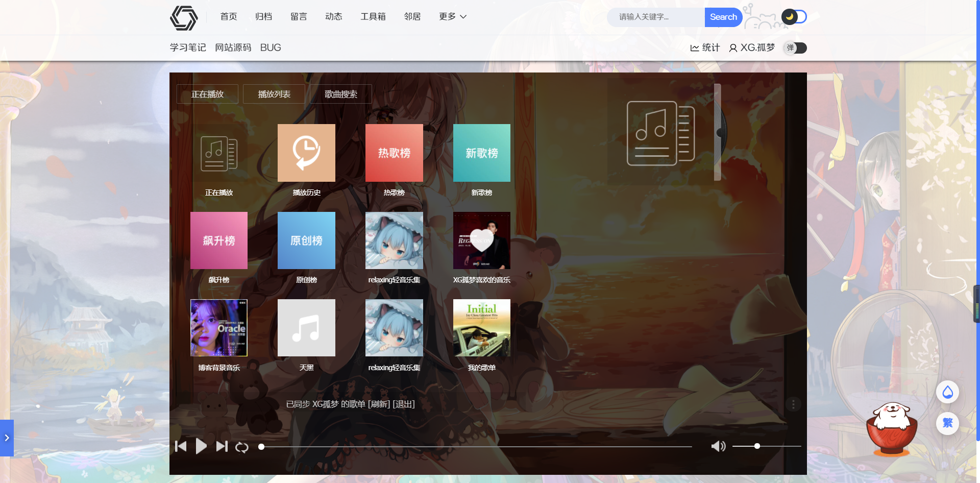980x483 pixels.
Task: Click the large album placeholder cover
Action: [660, 133]
